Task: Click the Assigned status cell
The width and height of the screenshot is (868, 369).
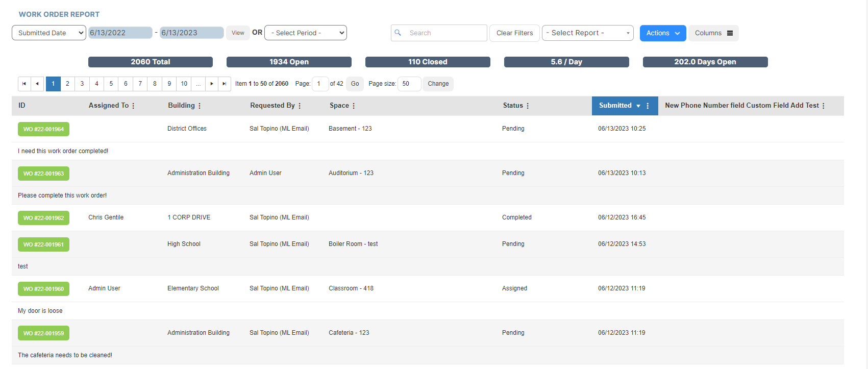Action: coord(514,288)
